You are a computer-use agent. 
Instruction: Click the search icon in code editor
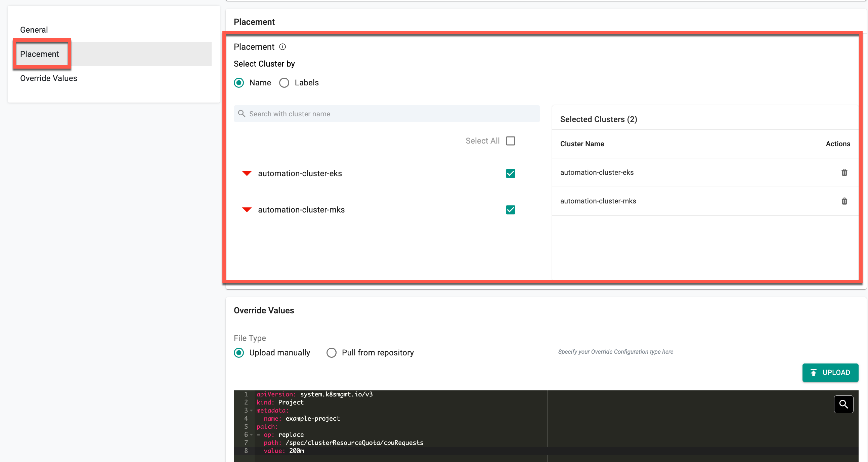[843, 404]
